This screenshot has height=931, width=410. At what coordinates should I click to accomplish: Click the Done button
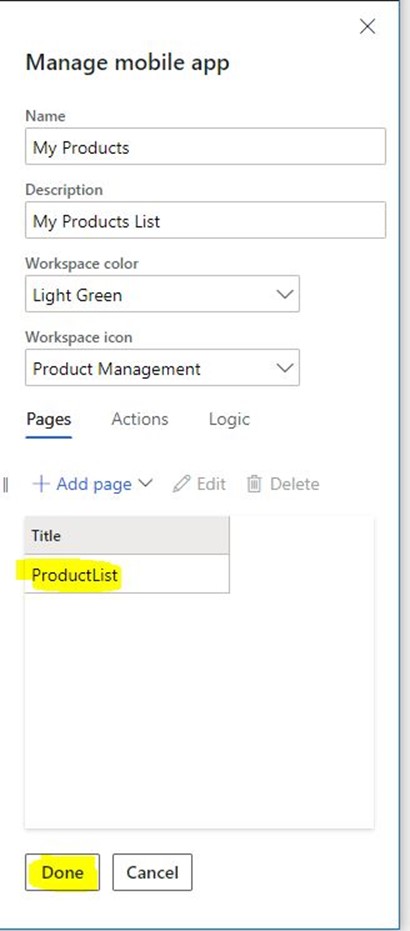[62, 872]
